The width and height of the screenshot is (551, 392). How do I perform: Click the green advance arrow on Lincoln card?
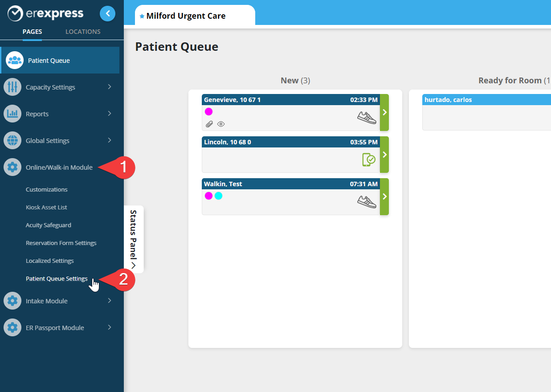(384, 155)
